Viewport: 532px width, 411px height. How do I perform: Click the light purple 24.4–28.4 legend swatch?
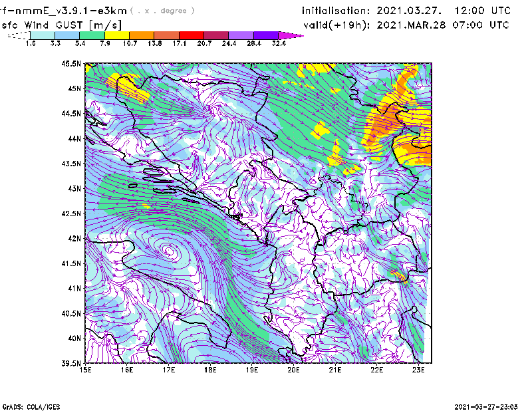click(241, 35)
